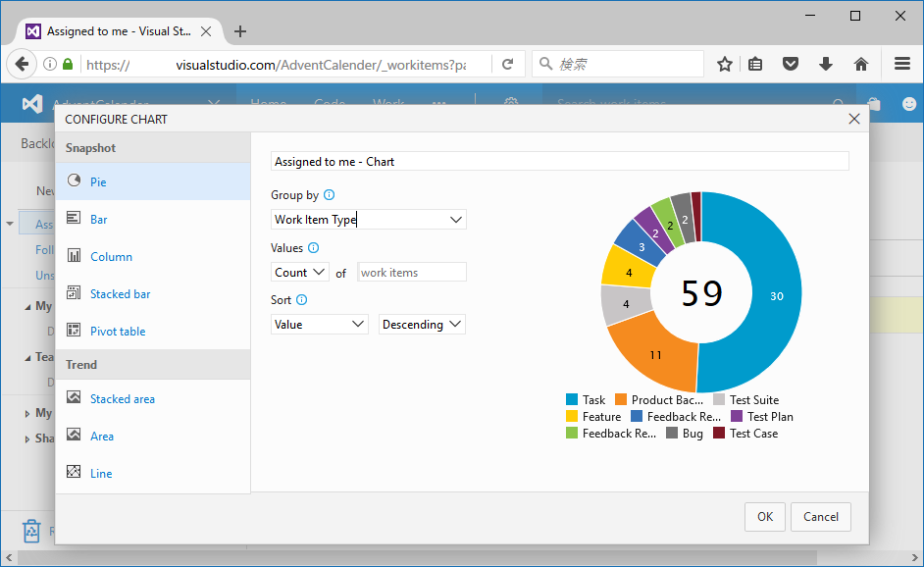Bookmark this page with star icon

point(725,64)
